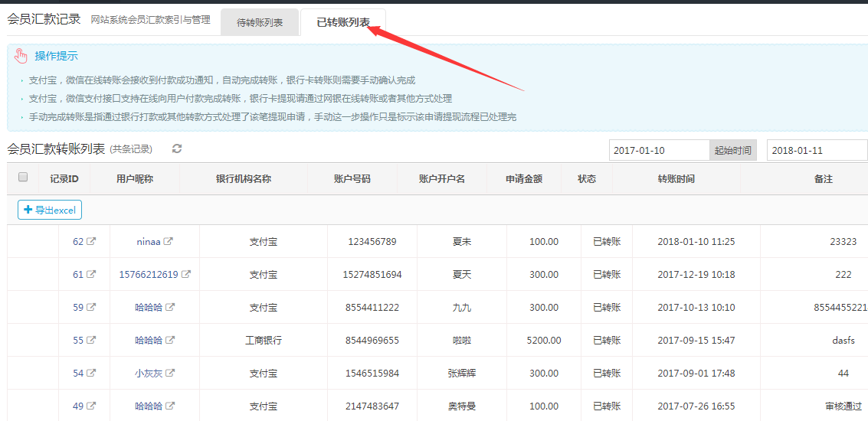Click the 申请金额 column header
This screenshot has width=868, height=421.
tap(524, 179)
